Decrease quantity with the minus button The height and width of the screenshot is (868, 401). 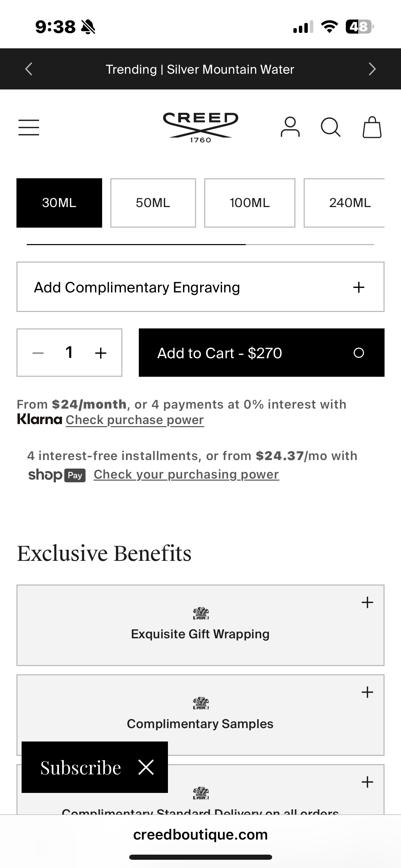[x=38, y=353]
